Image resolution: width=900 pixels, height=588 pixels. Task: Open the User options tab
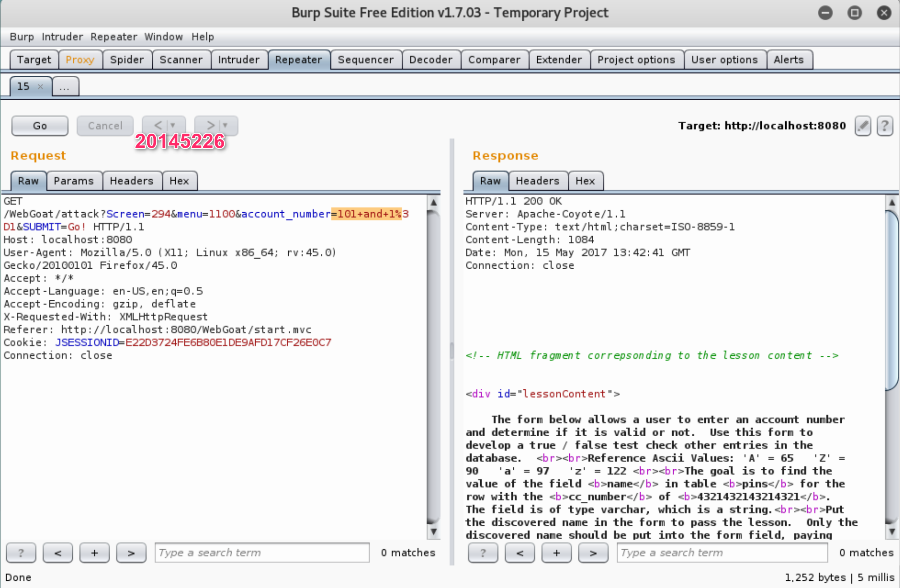[x=724, y=60]
